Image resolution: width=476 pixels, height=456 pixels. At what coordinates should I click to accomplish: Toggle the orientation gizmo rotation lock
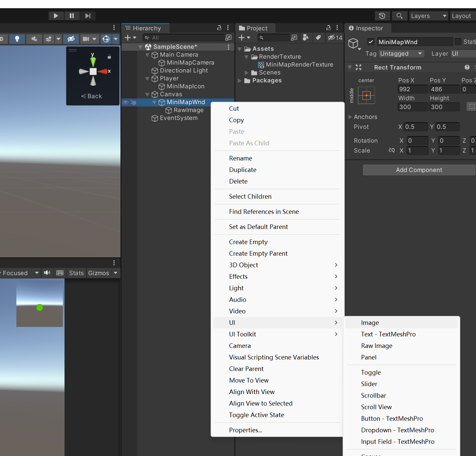click(109, 57)
